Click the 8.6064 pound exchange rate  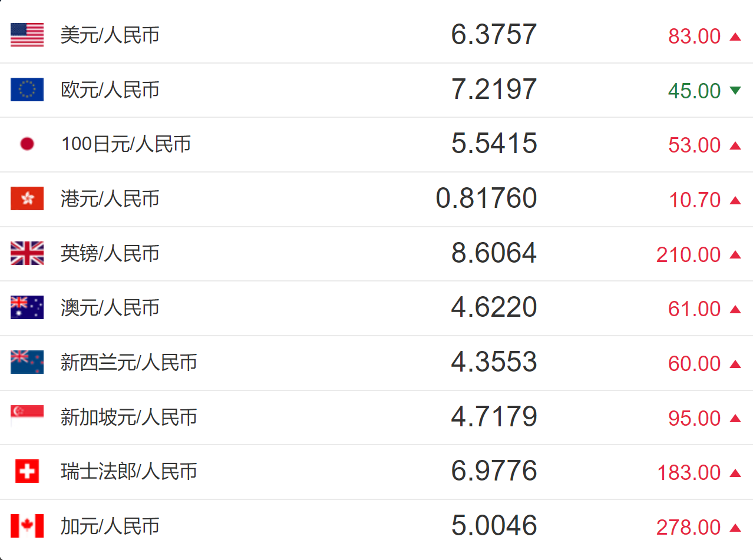494,253
